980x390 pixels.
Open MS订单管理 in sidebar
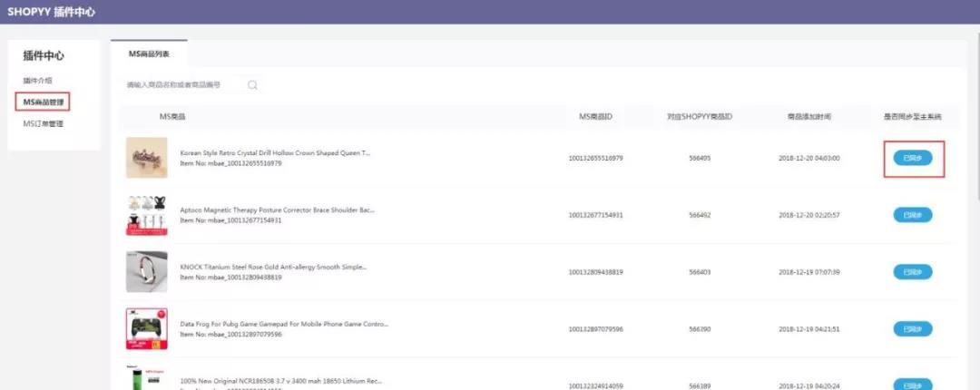pos(44,123)
